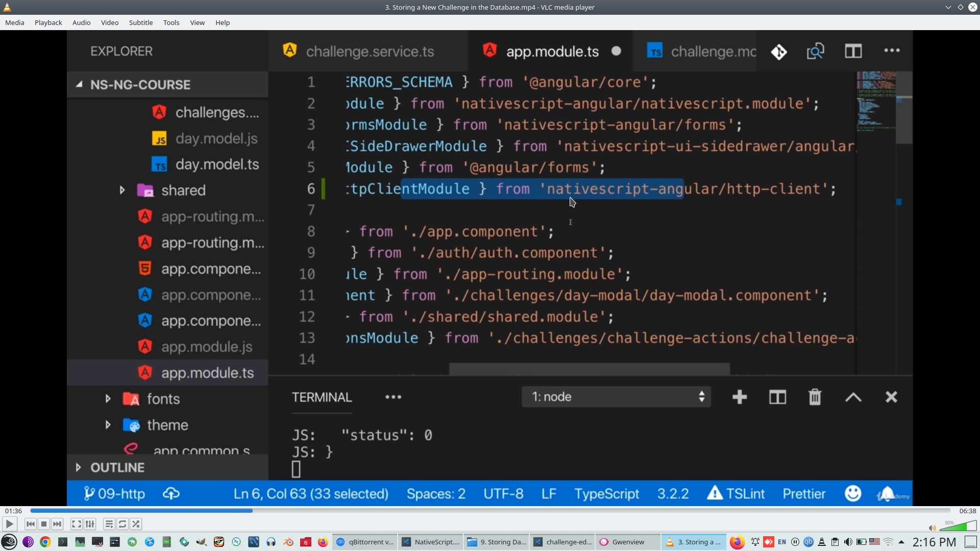Click the challenge.service.ts editor tab
The image size is (980, 551).
[370, 52]
